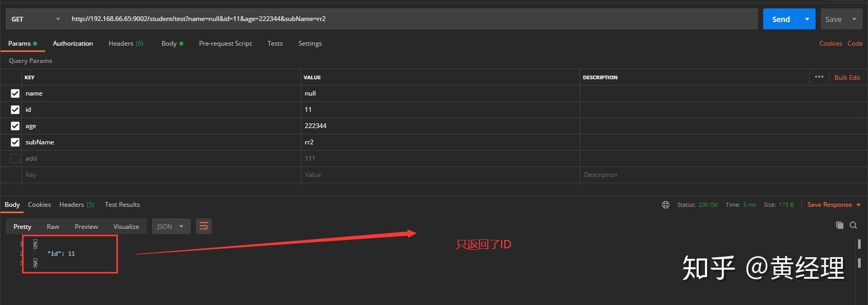Switch to Visualize response view

click(x=126, y=226)
